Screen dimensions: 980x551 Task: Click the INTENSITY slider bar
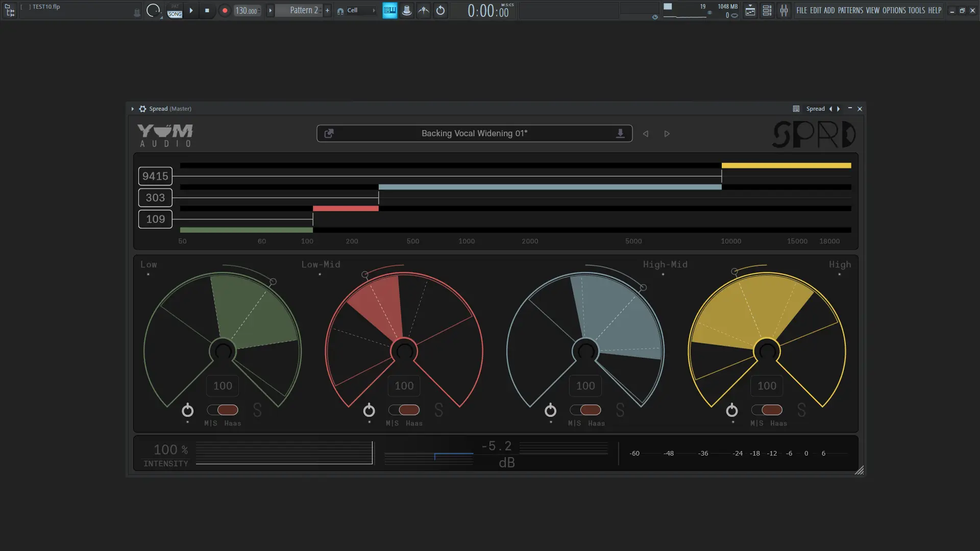(284, 453)
